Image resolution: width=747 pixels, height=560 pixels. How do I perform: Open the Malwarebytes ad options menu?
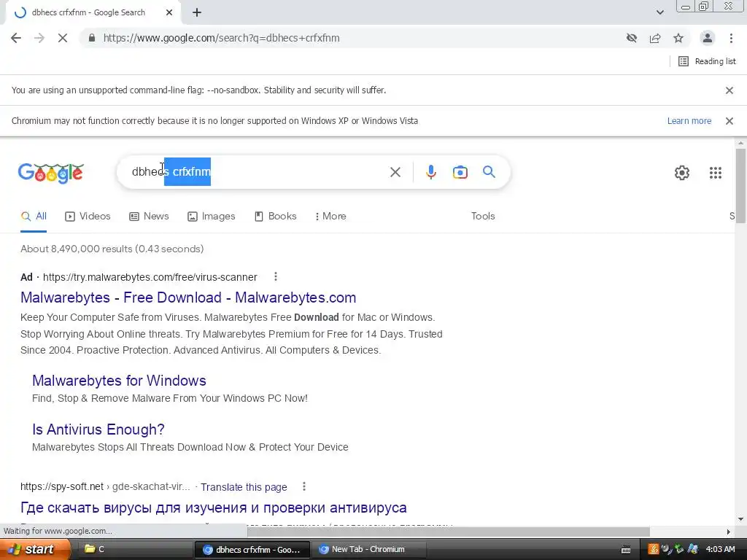275,276
